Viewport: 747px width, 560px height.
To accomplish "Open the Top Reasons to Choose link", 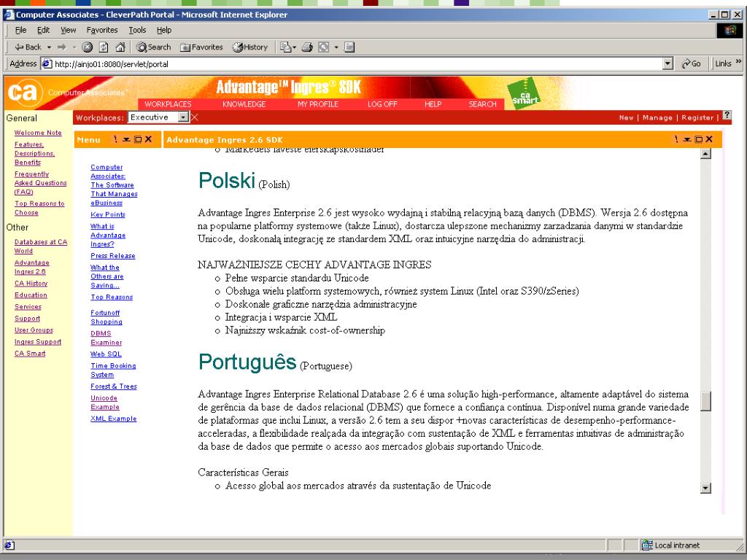I will (39, 208).
